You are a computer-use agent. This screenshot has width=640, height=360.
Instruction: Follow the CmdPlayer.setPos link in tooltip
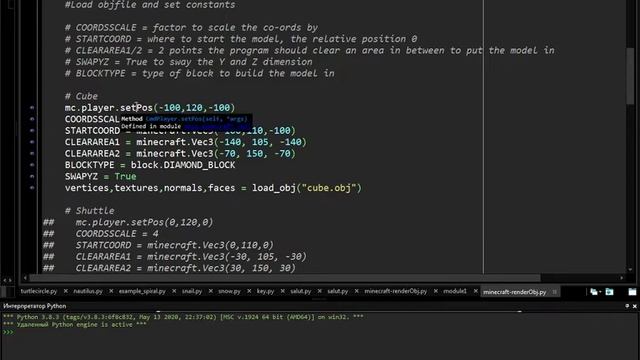(x=196, y=119)
